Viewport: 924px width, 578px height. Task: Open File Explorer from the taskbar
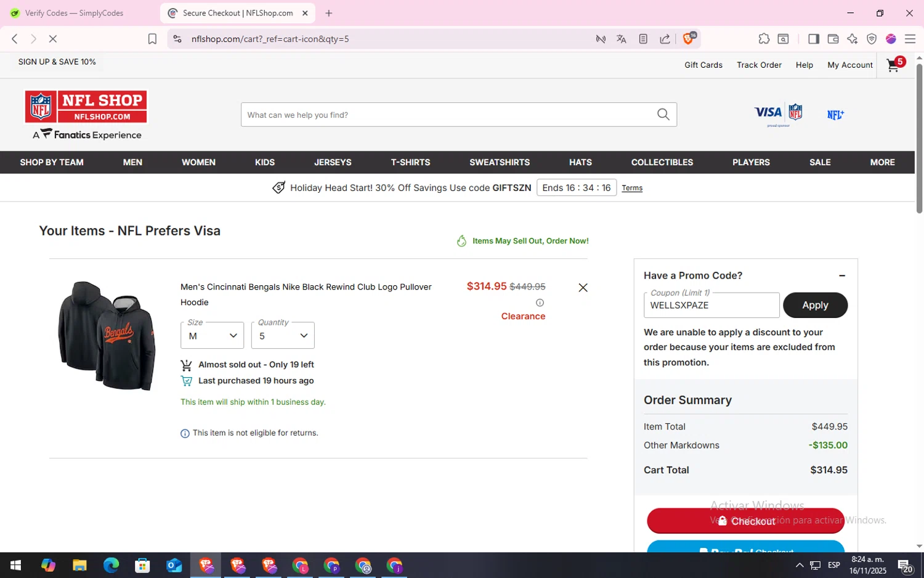(79, 565)
